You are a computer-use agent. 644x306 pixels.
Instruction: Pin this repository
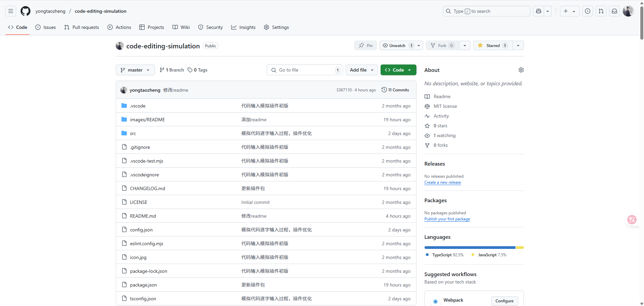pyautogui.click(x=366, y=45)
